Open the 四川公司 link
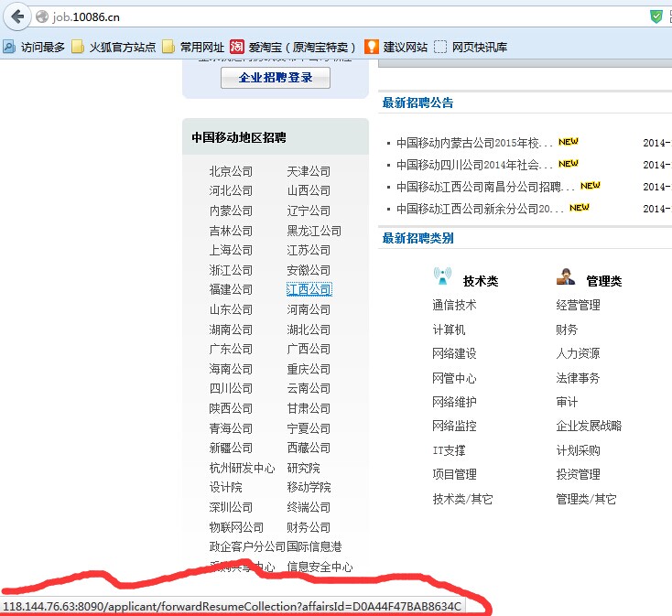 (x=231, y=388)
